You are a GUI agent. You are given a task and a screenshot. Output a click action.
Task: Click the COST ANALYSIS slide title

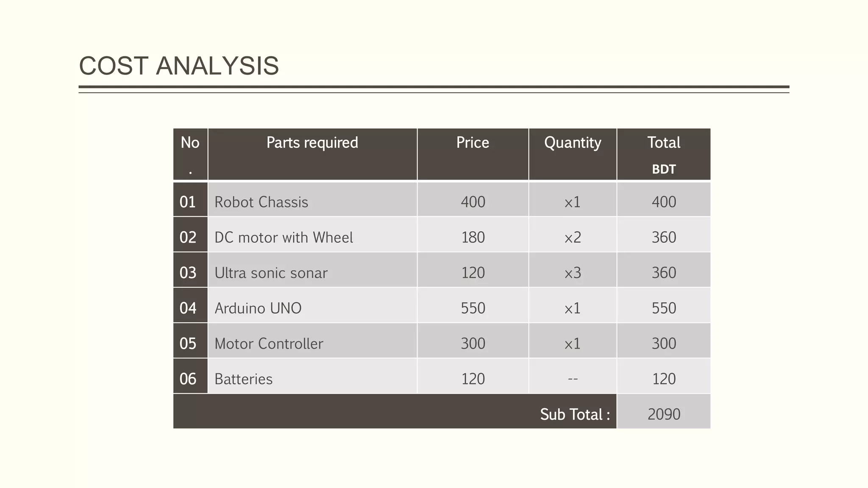178,66
